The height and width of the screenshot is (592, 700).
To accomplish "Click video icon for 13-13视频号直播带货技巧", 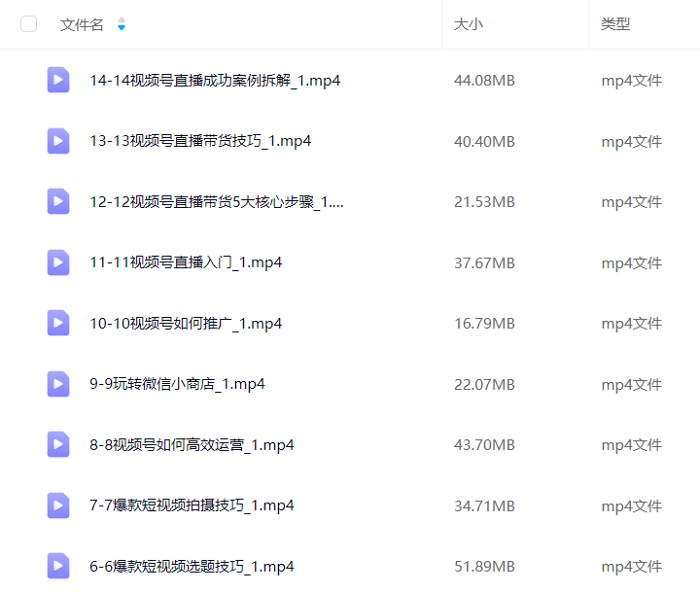I will pos(58,141).
